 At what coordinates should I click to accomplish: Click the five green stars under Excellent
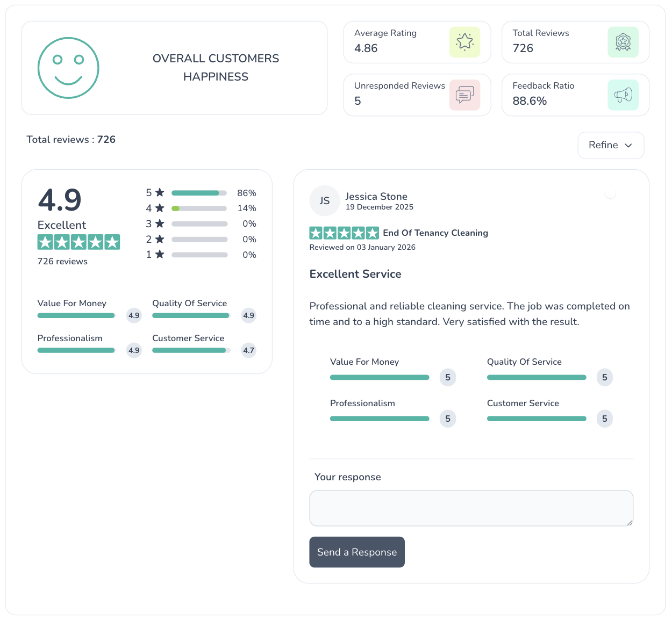tap(78, 242)
